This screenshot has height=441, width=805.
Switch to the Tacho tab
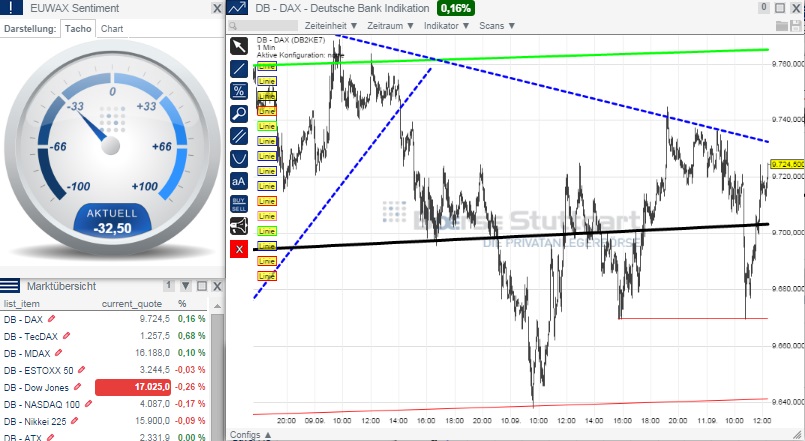78,29
